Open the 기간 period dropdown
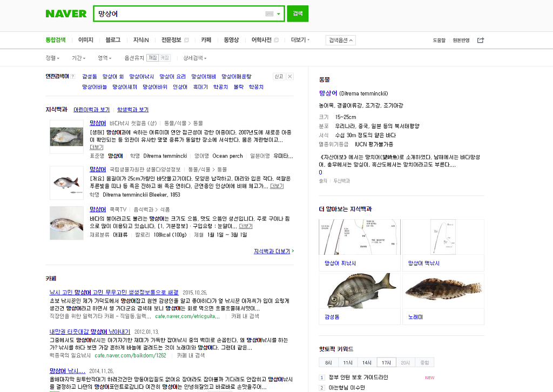553x392 pixels. point(79,58)
